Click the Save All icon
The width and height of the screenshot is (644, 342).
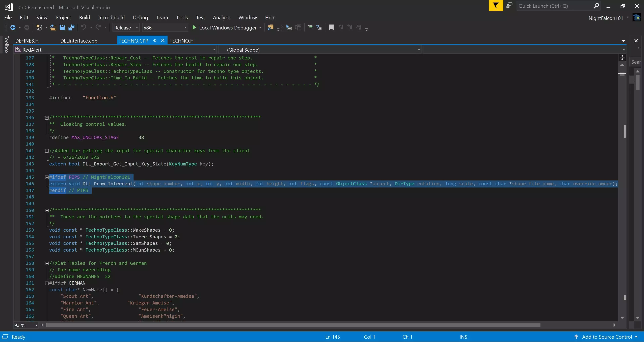click(x=71, y=27)
